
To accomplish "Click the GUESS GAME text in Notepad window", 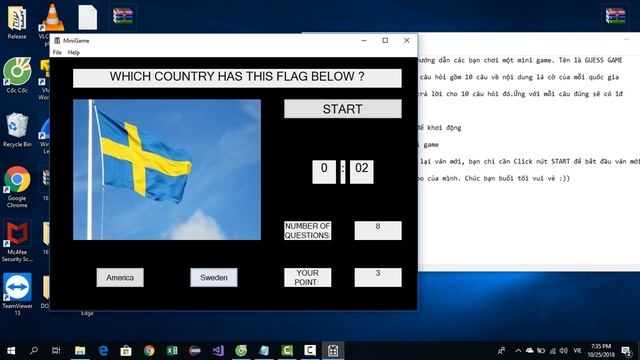I will coord(603,60).
